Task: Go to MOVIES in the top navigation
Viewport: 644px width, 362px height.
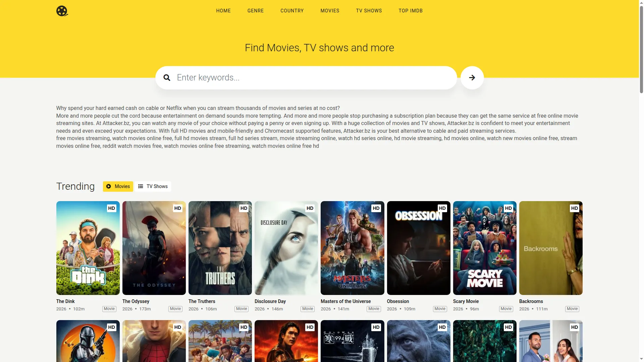Action: pyautogui.click(x=330, y=11)
